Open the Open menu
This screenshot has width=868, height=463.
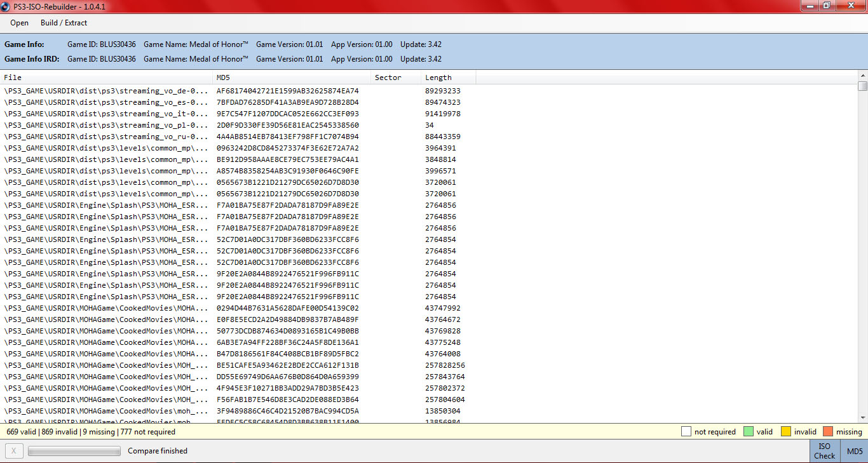coord(19,23)
